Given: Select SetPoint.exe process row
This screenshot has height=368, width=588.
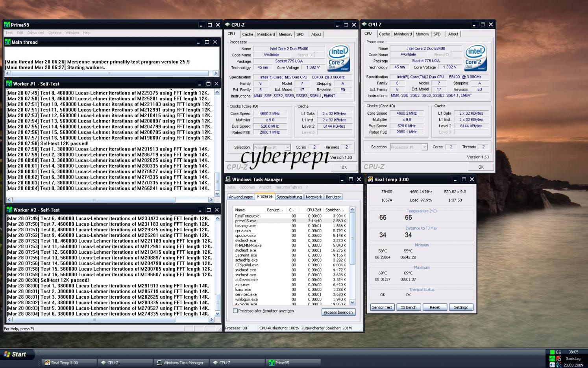Looking at the screenshot, I should point(291,255).
